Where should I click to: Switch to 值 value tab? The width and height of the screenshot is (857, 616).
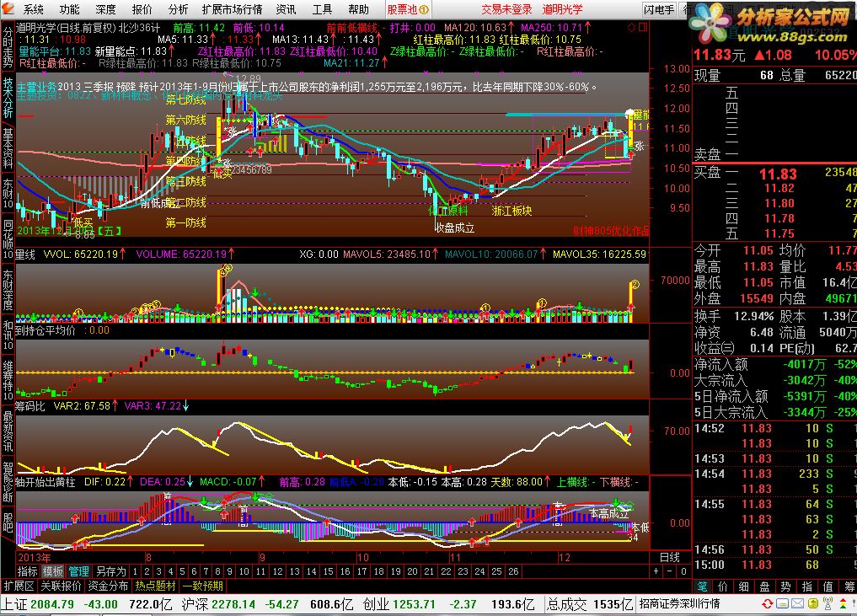828,587
